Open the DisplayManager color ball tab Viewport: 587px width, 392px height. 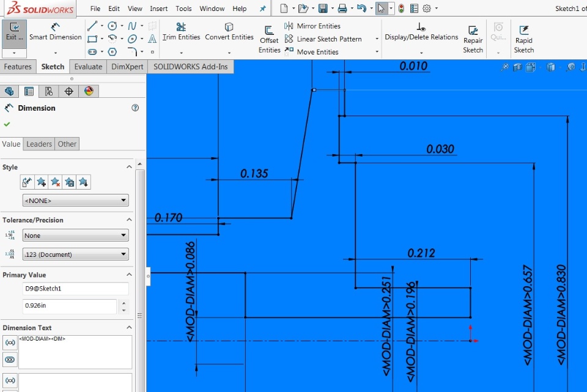[x=89, y=91]
